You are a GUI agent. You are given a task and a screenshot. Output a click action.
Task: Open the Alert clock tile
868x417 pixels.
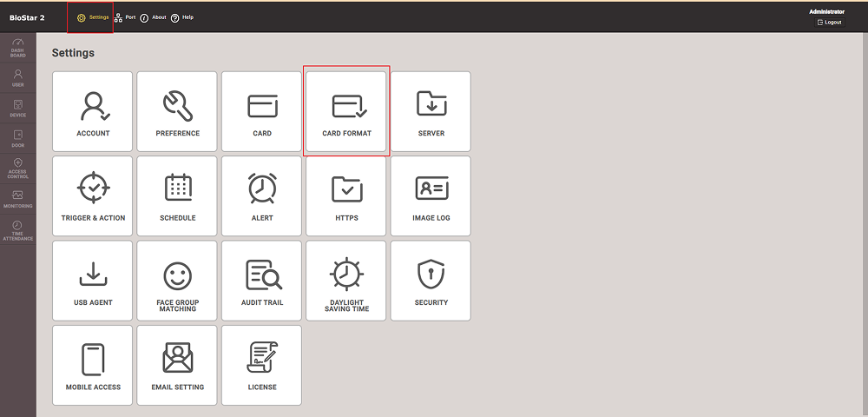point(262,195)
